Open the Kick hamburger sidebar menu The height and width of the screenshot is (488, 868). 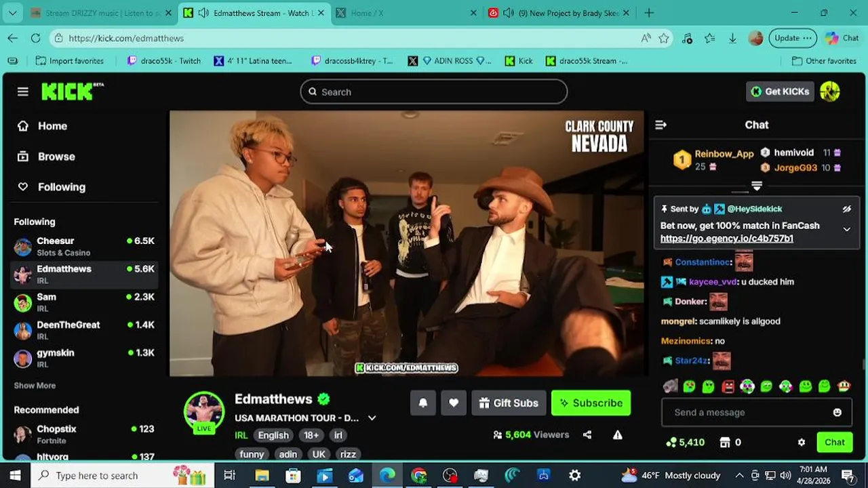(x=23, y=91)
